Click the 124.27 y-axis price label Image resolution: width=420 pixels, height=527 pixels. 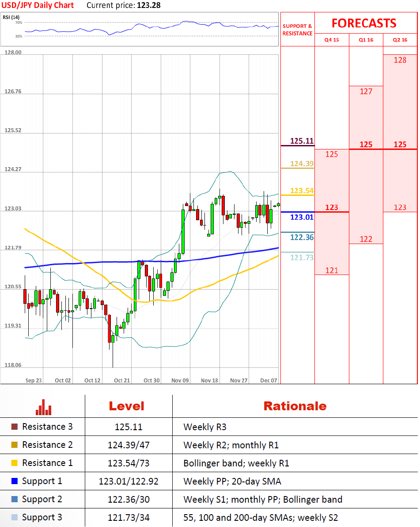click(13, 169)
